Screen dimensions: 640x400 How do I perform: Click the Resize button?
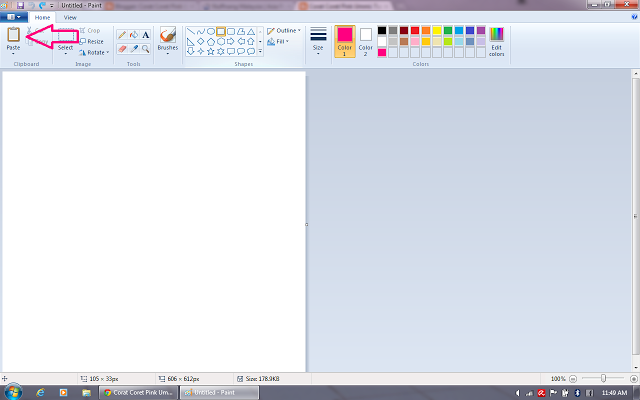pos(92,41)
